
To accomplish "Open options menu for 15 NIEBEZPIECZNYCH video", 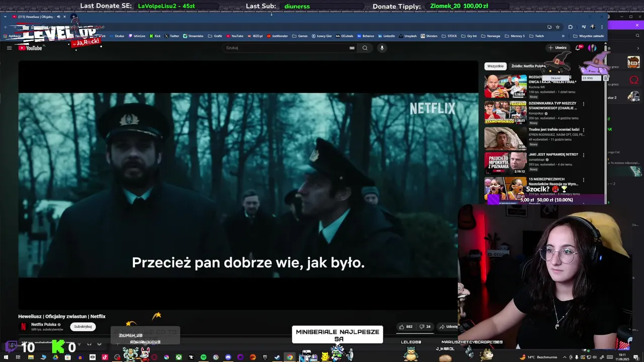I will pos(584,179).
